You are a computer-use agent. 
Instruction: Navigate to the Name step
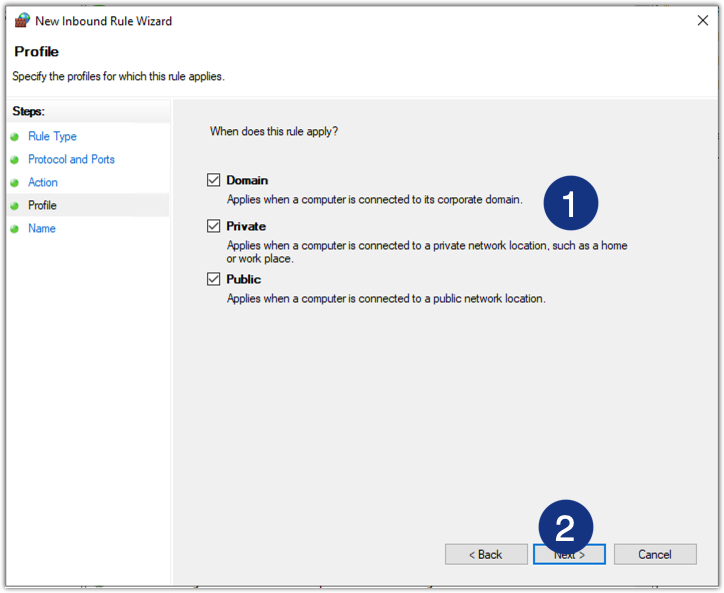(42, 229)
